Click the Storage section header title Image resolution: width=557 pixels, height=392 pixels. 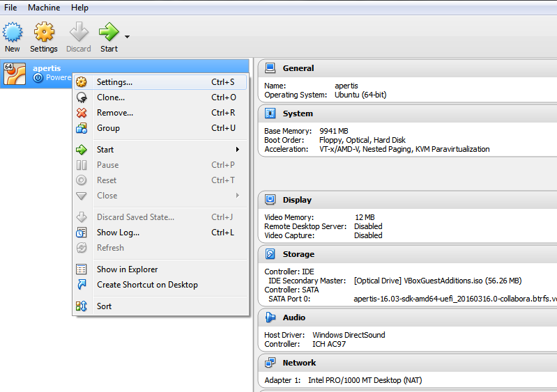tap(298, 254)
